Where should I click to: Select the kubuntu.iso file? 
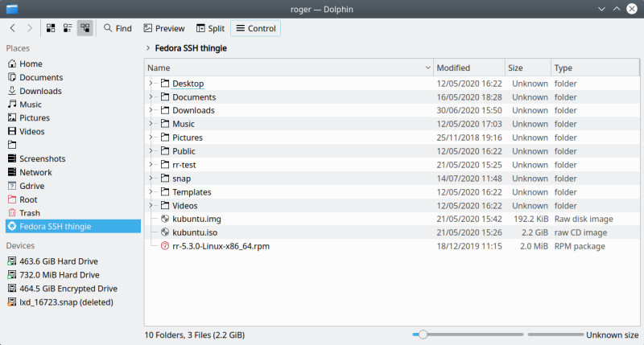[x=195, y=232]
